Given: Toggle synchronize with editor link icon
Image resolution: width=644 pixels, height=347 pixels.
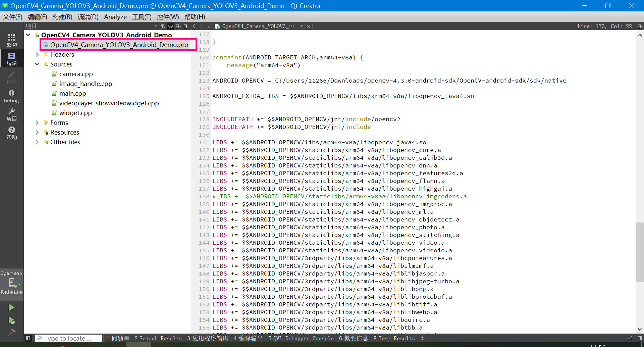Looking at the screenshot, I should pos(170,26).
